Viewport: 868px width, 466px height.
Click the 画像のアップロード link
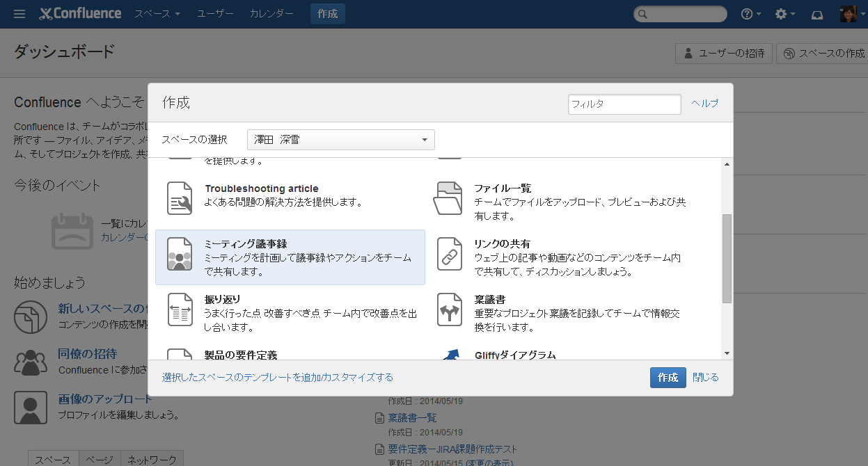click(x=104, y=399)
